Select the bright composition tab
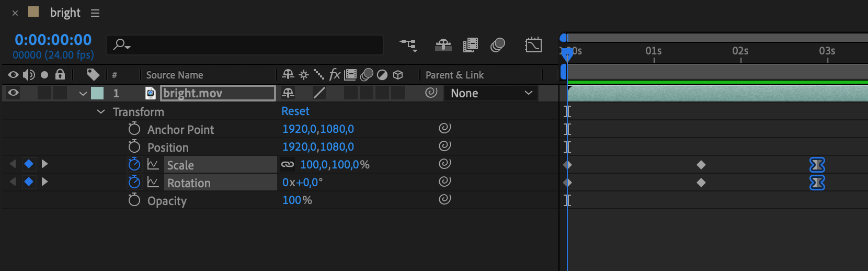This screenshot has width=868, height=271. [65, 13]
